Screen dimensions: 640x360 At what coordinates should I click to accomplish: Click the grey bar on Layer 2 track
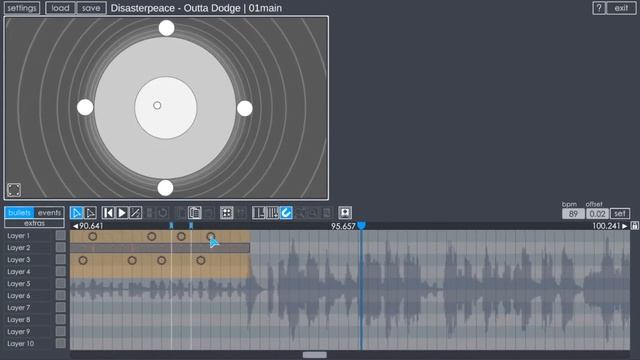(160, 248)
